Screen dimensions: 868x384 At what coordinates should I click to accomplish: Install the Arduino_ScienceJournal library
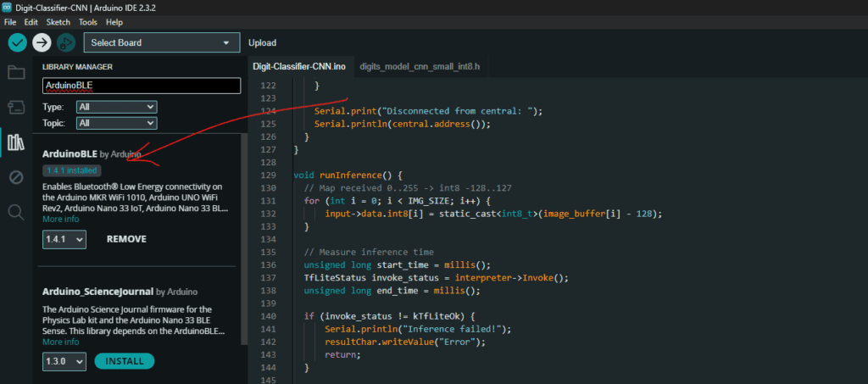124,361
